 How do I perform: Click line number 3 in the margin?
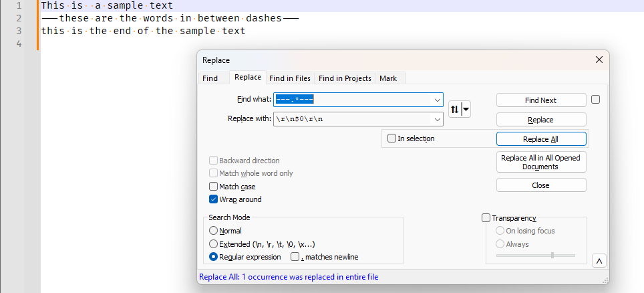pyautogui.click(x=19, y=31)
